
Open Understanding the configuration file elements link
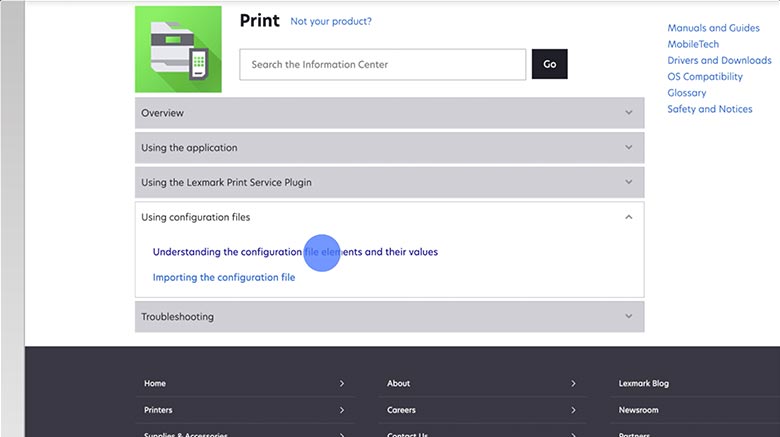click(x=295, y=252)
